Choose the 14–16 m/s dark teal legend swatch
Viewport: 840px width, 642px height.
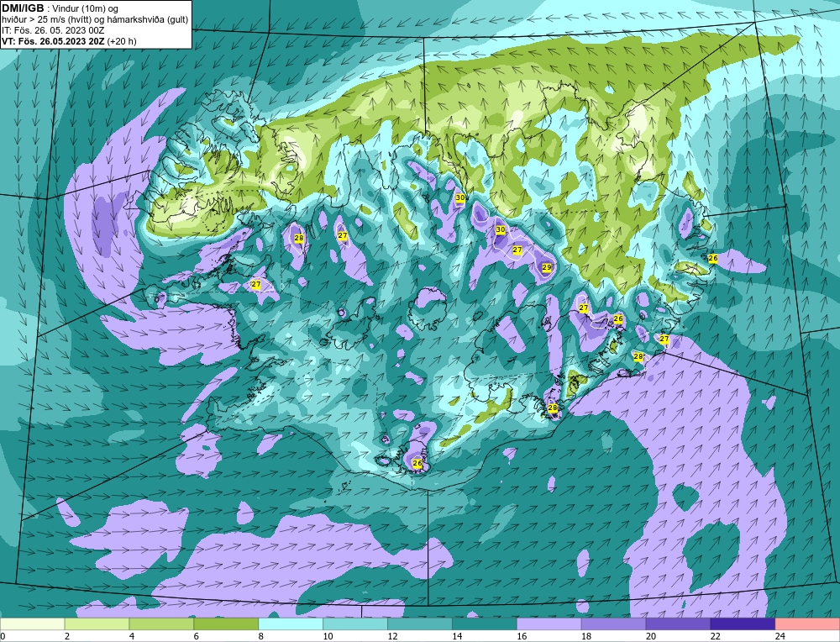(485, 624)
